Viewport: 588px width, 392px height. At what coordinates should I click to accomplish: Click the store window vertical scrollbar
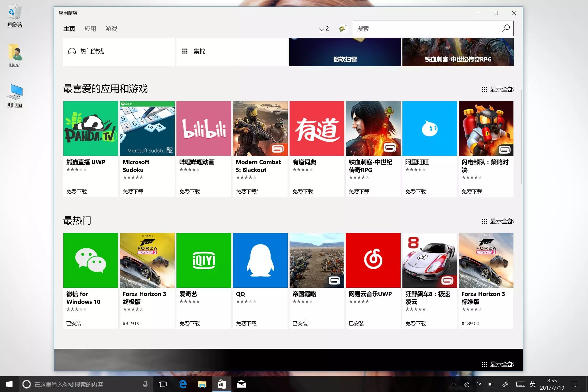click(522, 137)
